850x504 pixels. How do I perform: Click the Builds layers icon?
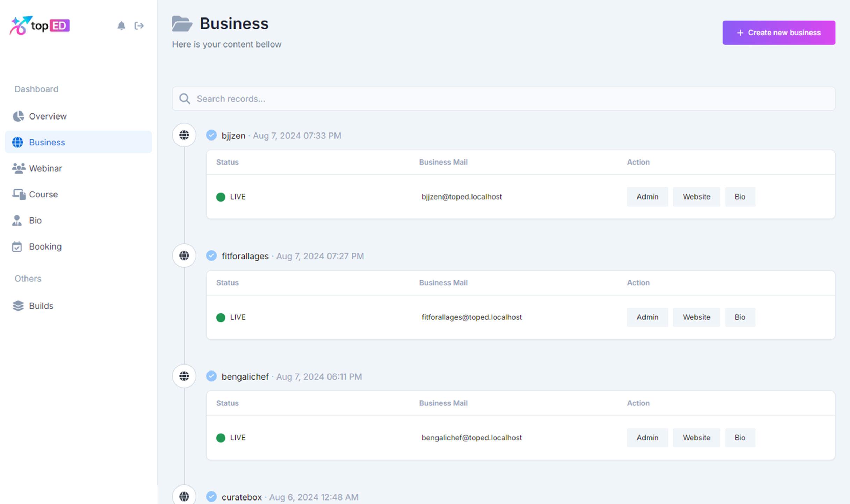click(x=18, y=306)
